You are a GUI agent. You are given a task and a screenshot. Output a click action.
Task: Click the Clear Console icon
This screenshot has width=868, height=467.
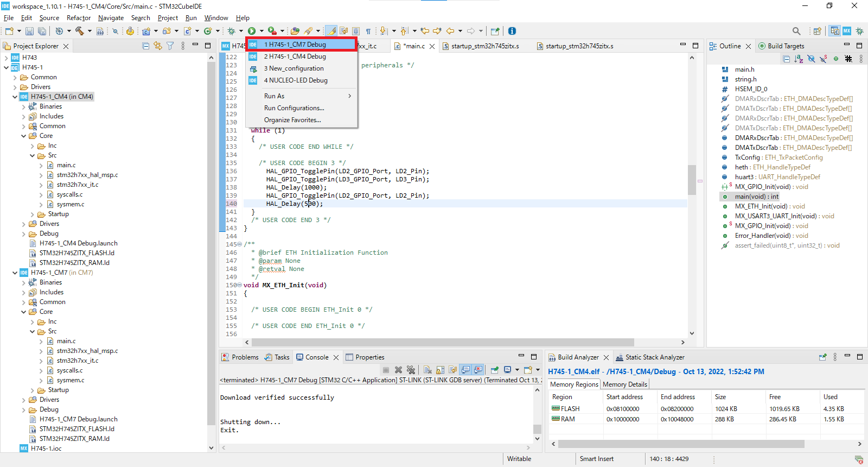point(427,370)
